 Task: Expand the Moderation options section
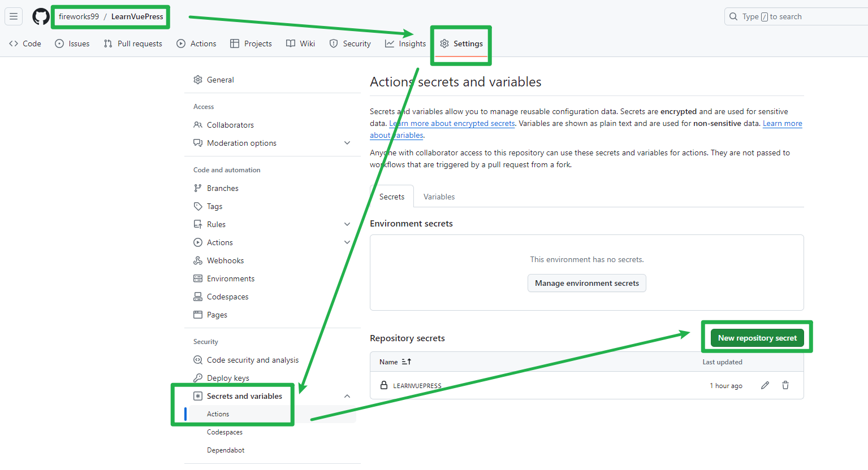[347, 143]
